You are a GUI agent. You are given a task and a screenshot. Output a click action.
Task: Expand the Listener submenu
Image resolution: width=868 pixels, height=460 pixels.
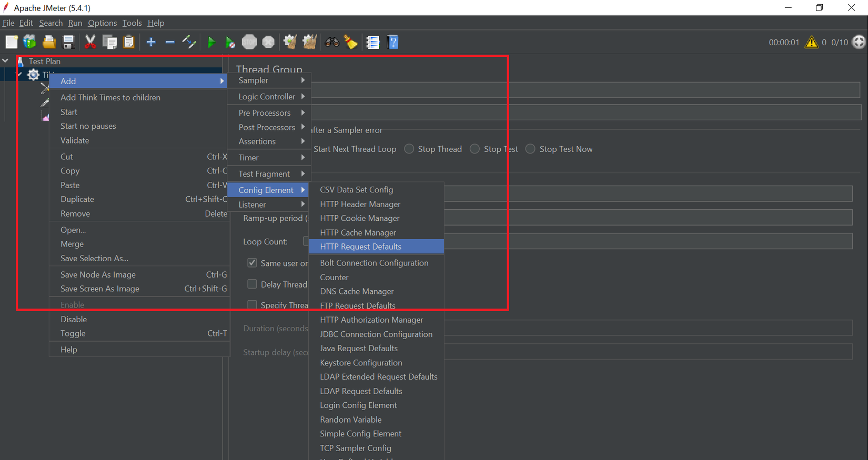point(269,205)
